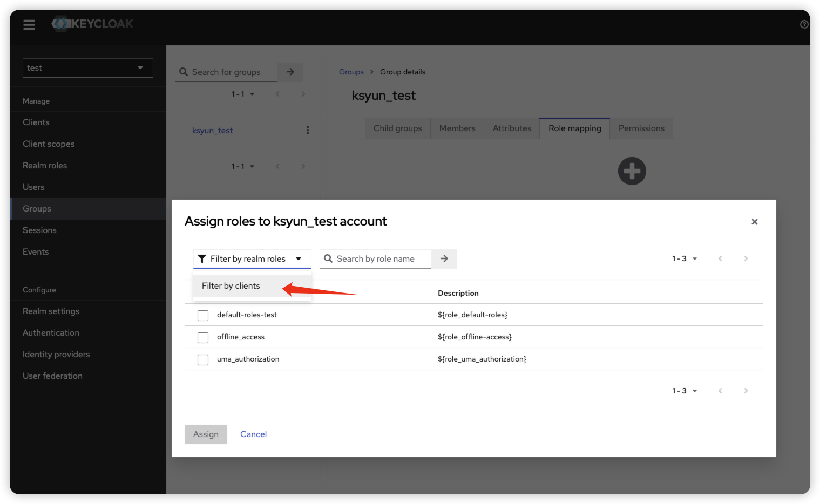The width and height of the screenshot is (820, 504).
Task: Select the offline_access role checkbox
Action: pyautogui.click(x=203, y=337)
